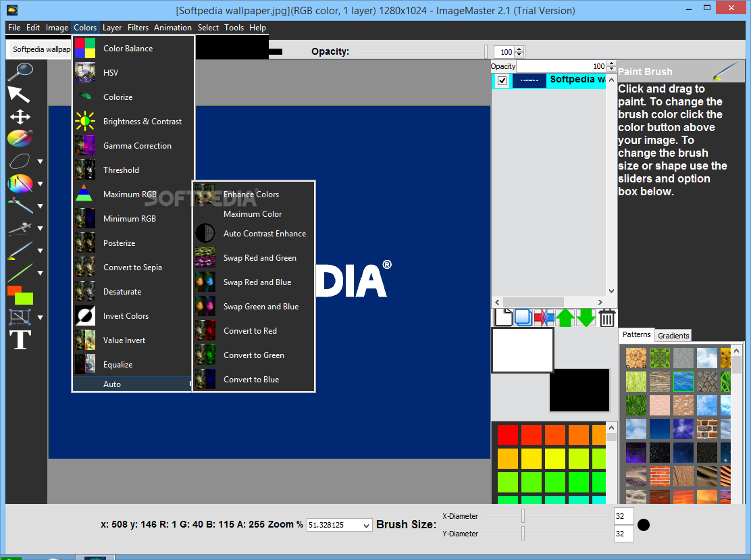Click the black background color box

tap(579, 390)
